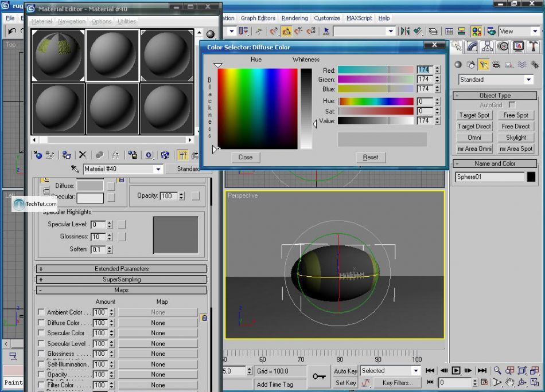545x392 pixels.
Task: Expand the SuperSampling rollout
Action: 121,279
